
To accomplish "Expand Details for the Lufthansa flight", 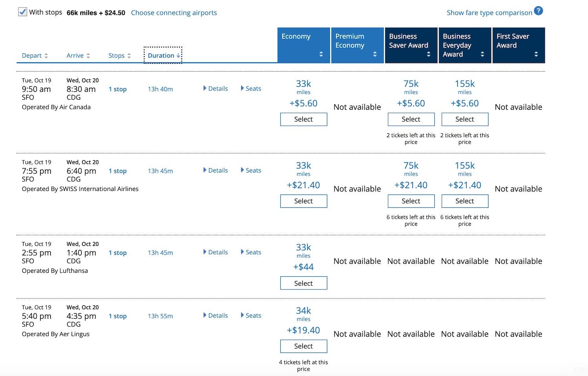I will (216, 252).
